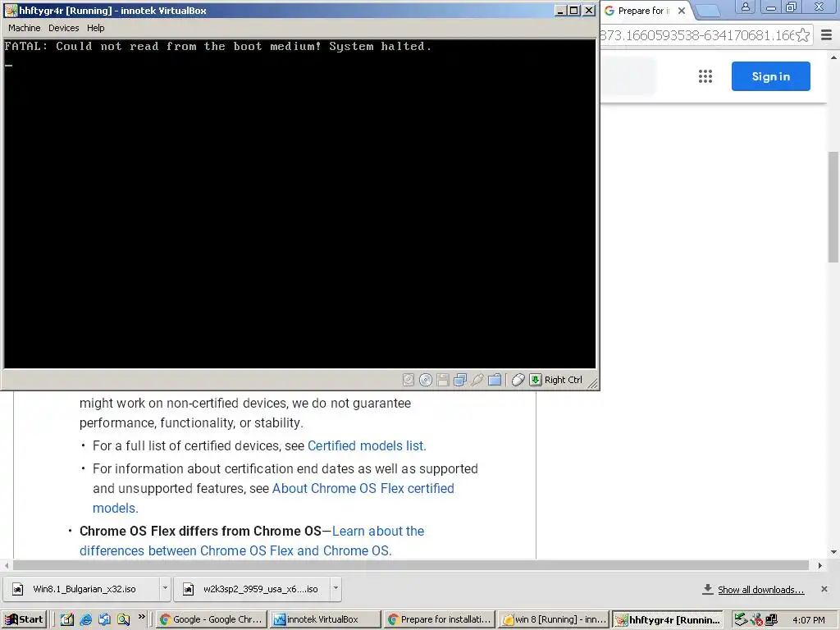Expand options for Win8.1_Bulgarian_x32.iso download
840x630 pixels.
tap(165, 588)
